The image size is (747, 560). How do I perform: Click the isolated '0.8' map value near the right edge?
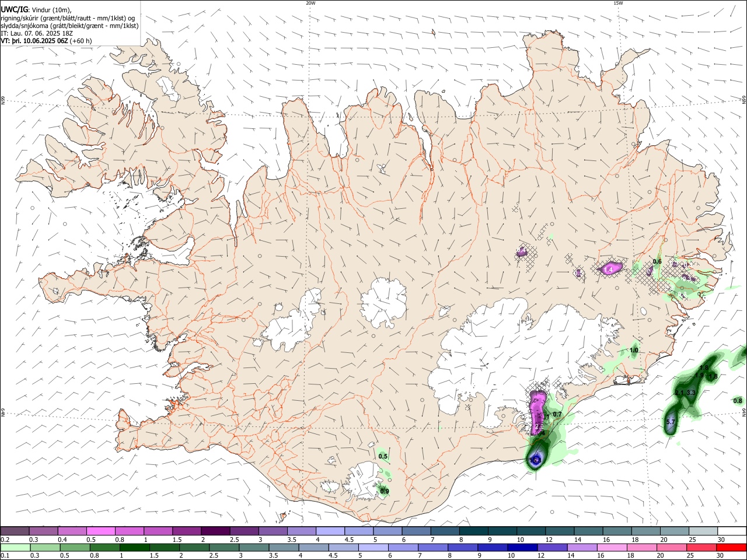[x=738, y=401]
